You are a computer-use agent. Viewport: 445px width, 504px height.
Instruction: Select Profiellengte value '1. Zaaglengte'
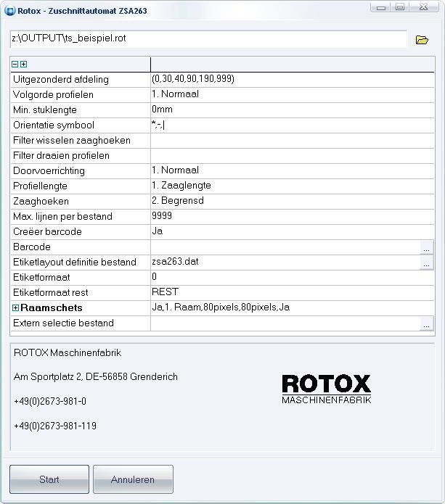click(181, 186)
